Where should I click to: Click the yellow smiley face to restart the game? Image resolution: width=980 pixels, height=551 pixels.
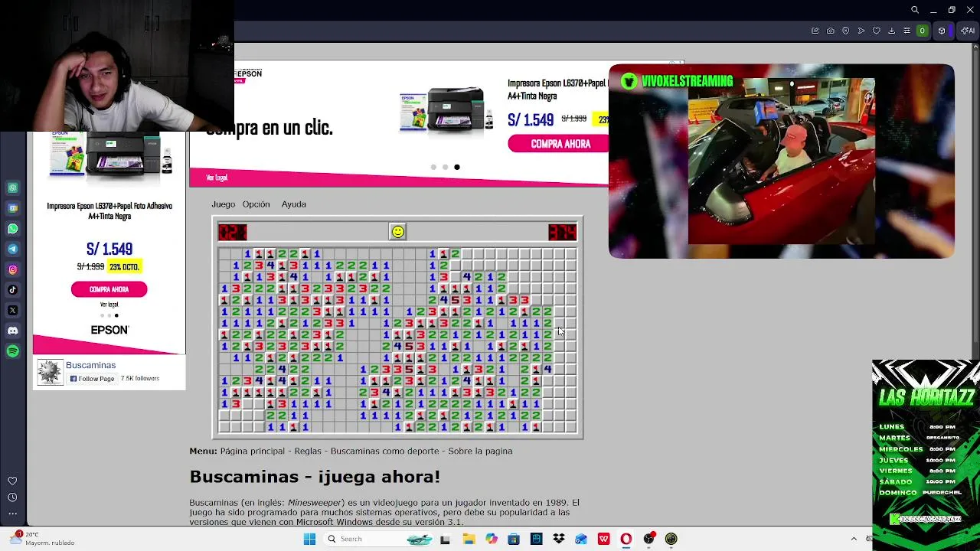397,232
